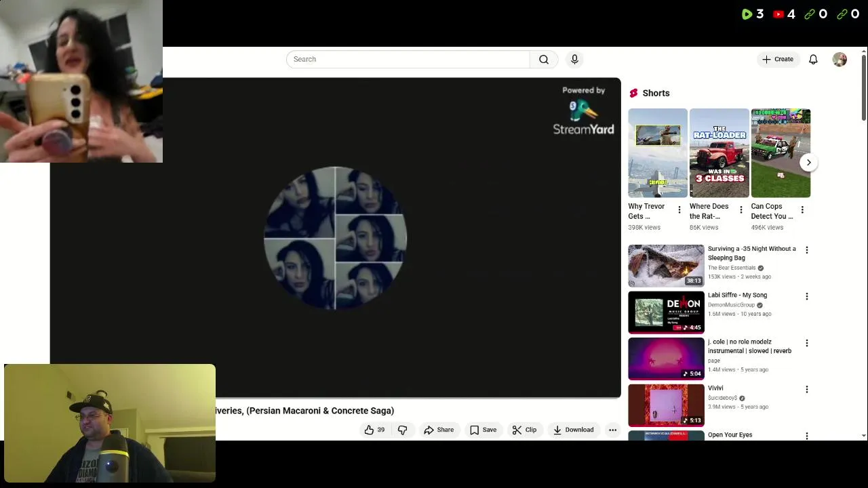Open options for 'Where Does the Rat' short
Screen dimensions: 868x488
point(741,210)
